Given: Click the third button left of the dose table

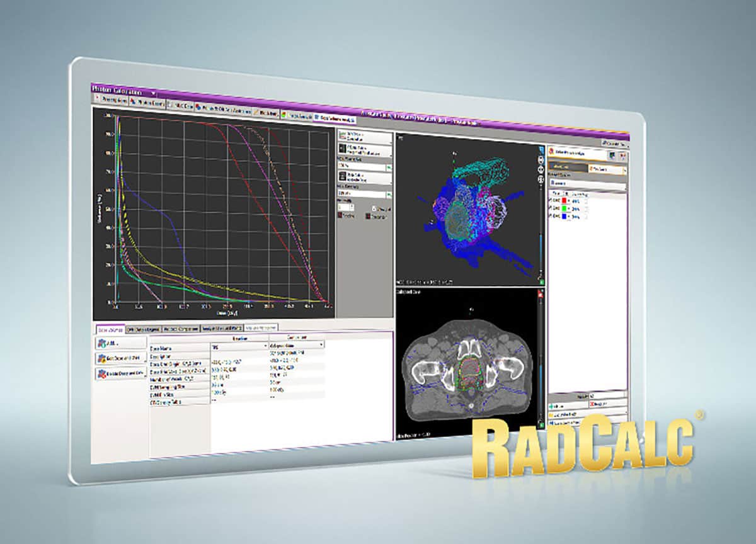Looking at the screenshot, I should click(x=120, y=373).
